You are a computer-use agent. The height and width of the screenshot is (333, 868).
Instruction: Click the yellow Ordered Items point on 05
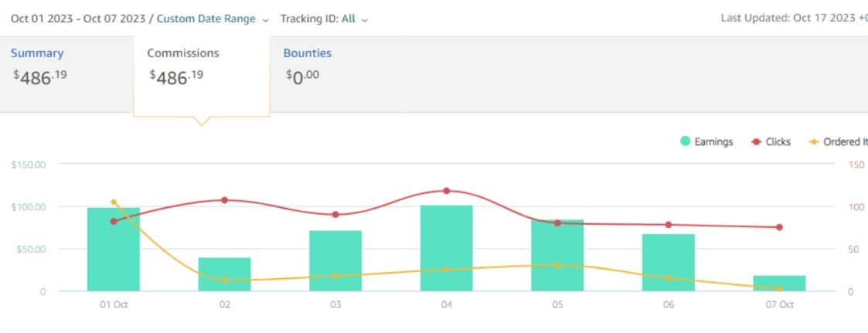[x=557, y=265]
